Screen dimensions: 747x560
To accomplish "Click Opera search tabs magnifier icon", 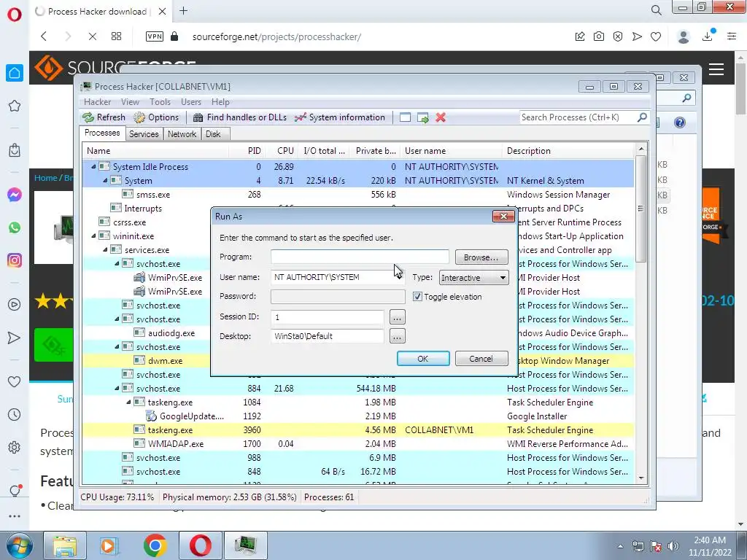I will 656,10.
